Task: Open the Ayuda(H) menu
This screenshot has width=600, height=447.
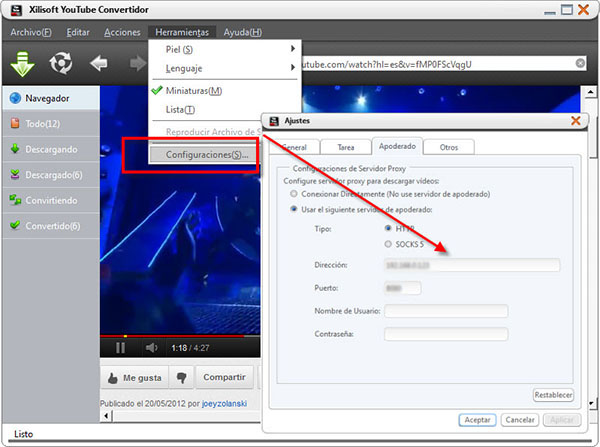Action: (243, 32)
